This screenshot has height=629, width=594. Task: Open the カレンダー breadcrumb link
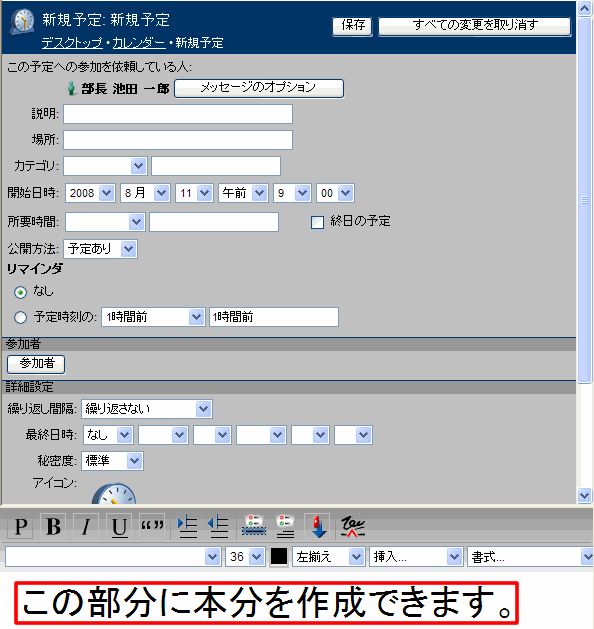(138, 43)
